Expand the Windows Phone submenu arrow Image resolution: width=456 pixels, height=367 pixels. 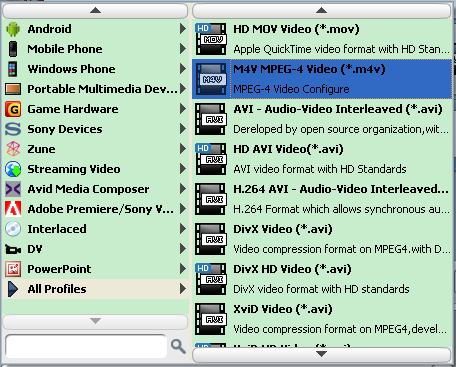(x=183, y=69)
